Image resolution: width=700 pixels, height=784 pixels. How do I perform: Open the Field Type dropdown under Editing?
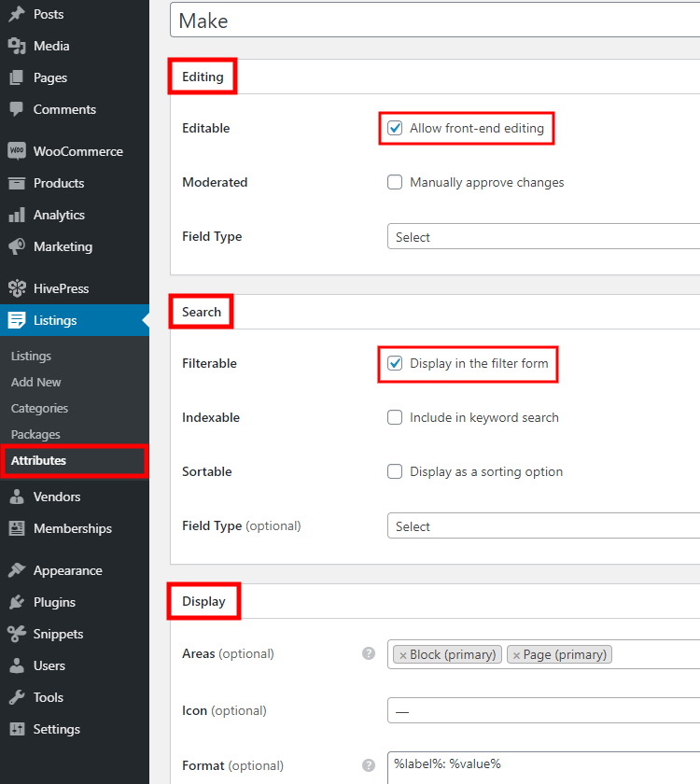[541, 237]
